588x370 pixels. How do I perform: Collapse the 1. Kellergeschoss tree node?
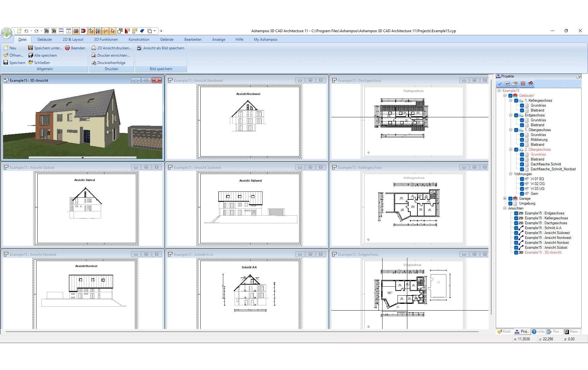click(511, 100)
